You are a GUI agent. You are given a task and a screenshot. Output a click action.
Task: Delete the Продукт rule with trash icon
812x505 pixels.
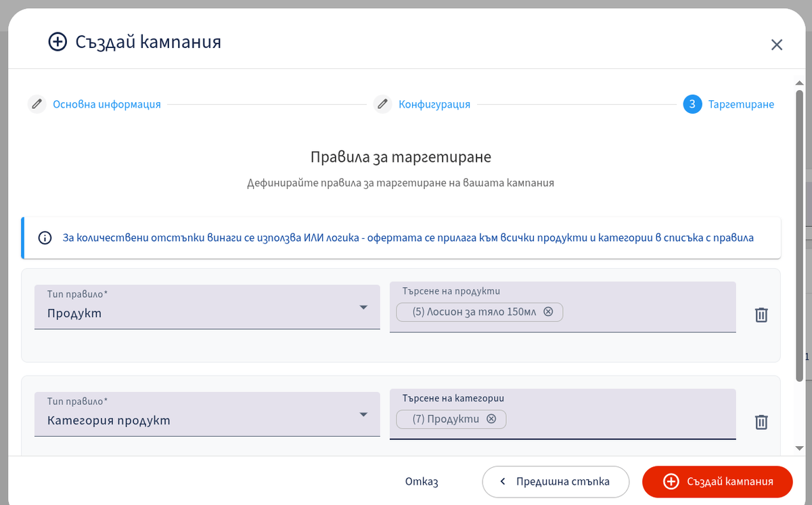point(761,315)
